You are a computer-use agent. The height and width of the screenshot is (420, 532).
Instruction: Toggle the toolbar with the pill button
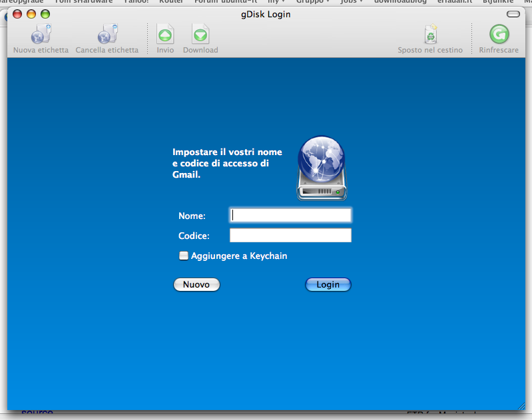[513, 14]
